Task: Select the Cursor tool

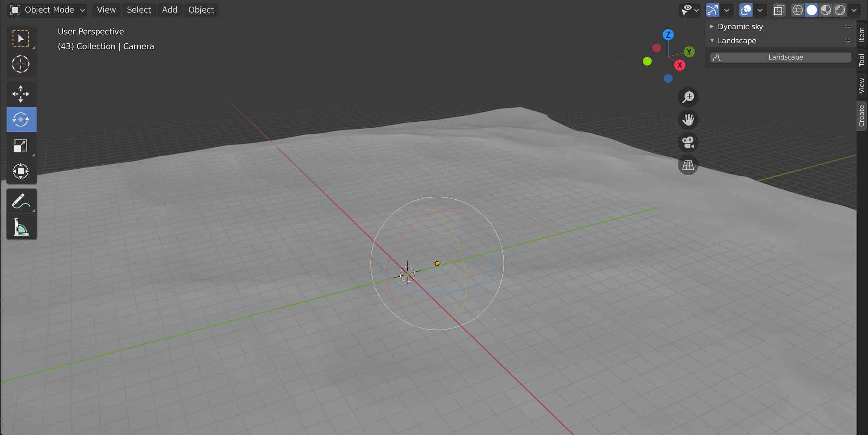Action: tap(21, 64)
